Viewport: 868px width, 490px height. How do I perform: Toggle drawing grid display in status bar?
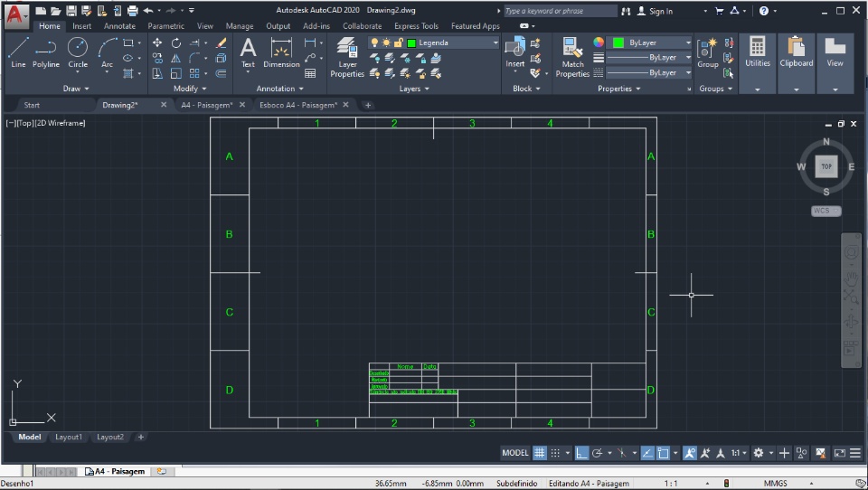coord(539,453)
